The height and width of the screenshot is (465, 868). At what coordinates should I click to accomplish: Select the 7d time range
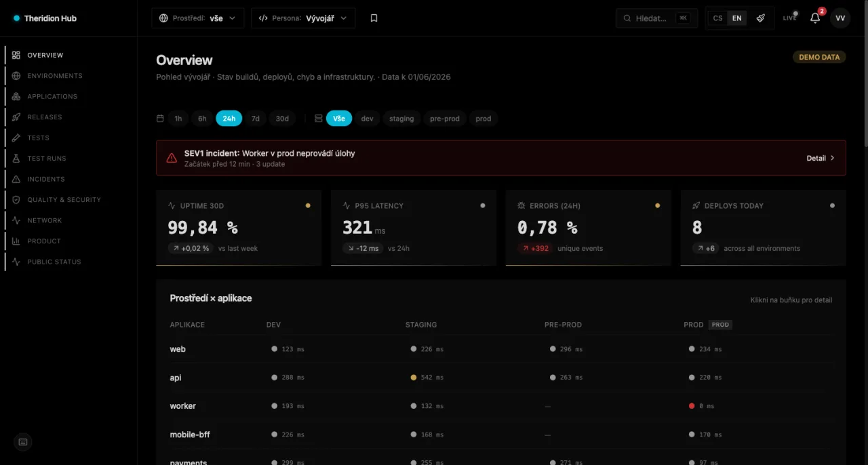click(x=256, y=119)
